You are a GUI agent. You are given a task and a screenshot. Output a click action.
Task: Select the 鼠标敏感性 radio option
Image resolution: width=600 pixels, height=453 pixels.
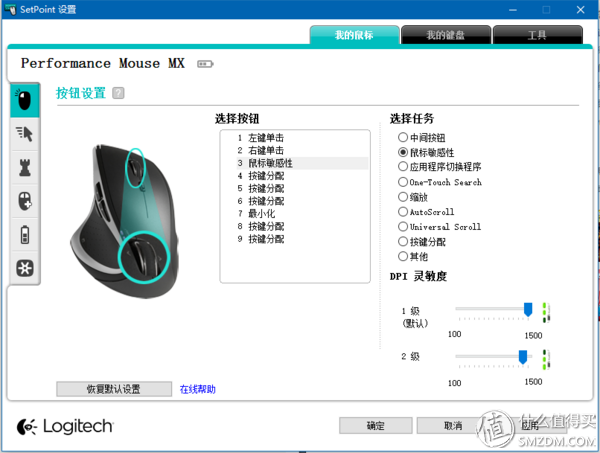pos(403,152)
